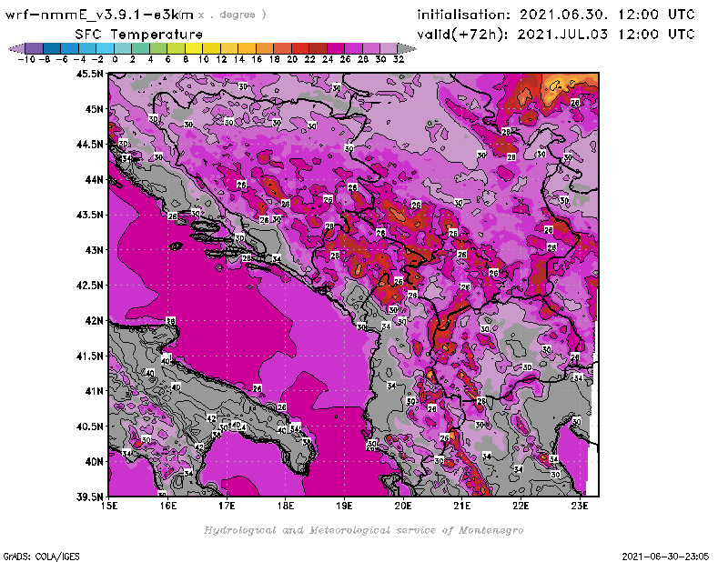Click the '41.5N' latitude axis label
Viewport: 728px width, 562px height.
coord(89,356)
